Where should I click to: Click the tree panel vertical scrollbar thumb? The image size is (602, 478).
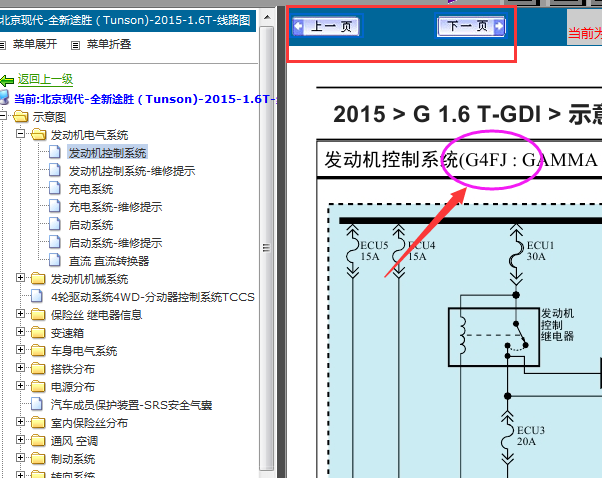point(267,248)
